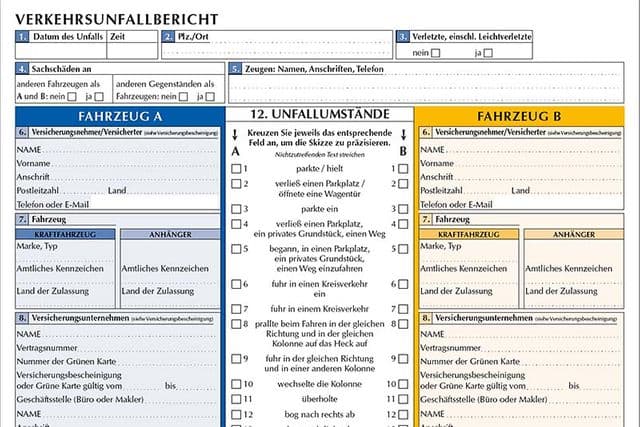This screenshot has height=427, width=640.
Task: Click 'Nichtzutreffenden Text streichen' note
Action: point(320,155)
